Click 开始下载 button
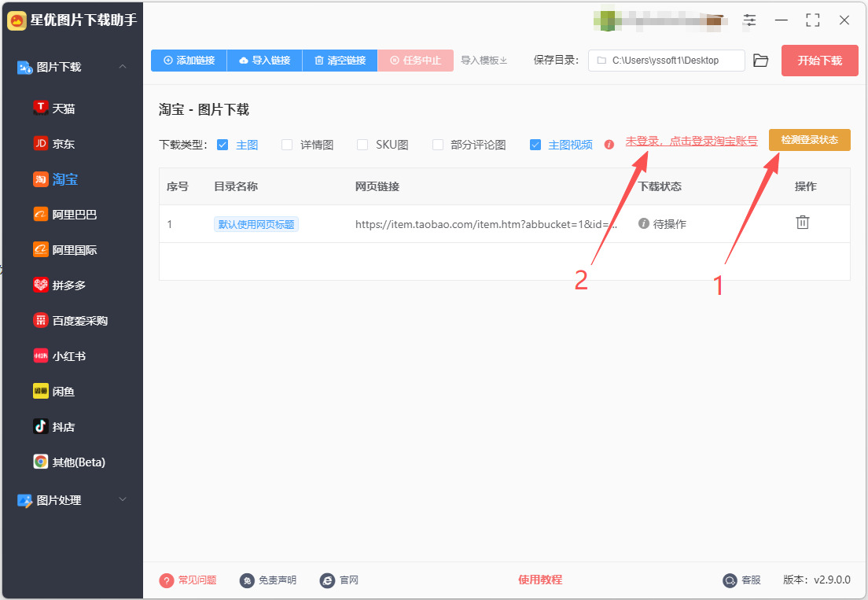Screen dimensions: 868x600 [x=819, y=61]
